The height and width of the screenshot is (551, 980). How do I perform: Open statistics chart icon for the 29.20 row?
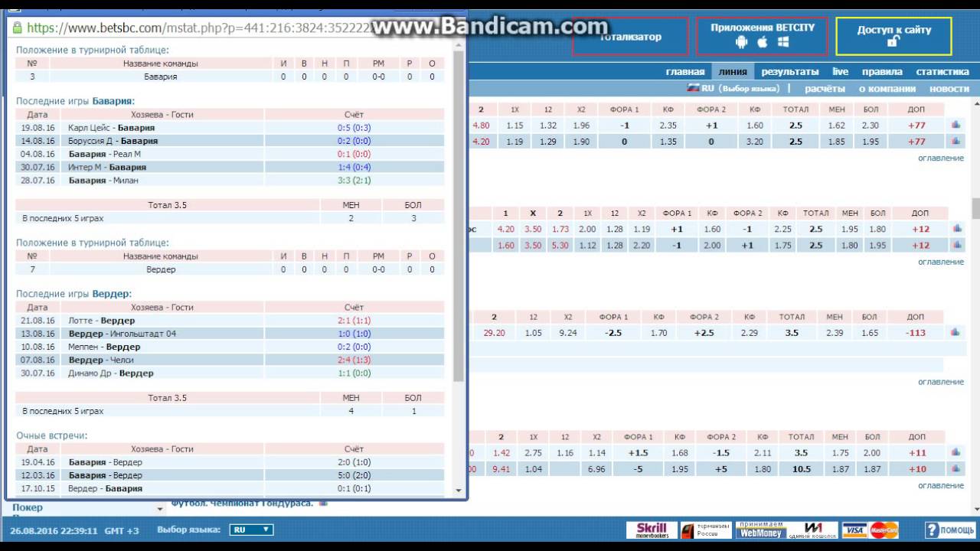[955, 333]
